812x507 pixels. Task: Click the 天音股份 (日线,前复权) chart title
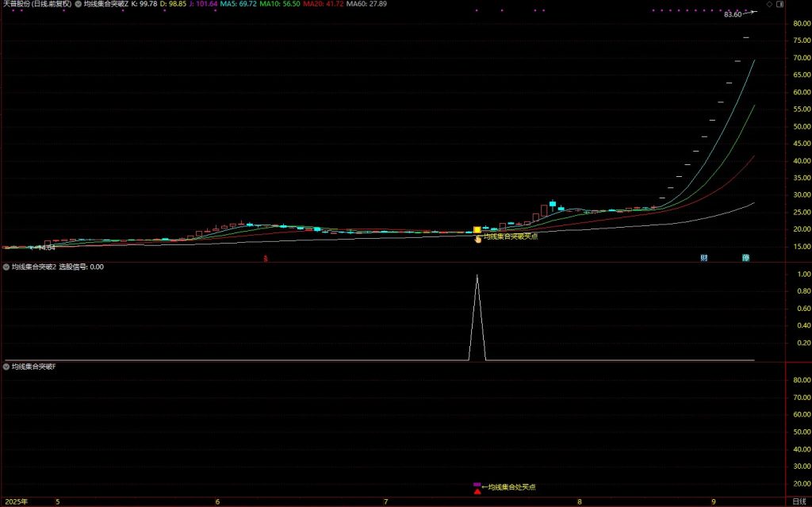tap(36, 4)
